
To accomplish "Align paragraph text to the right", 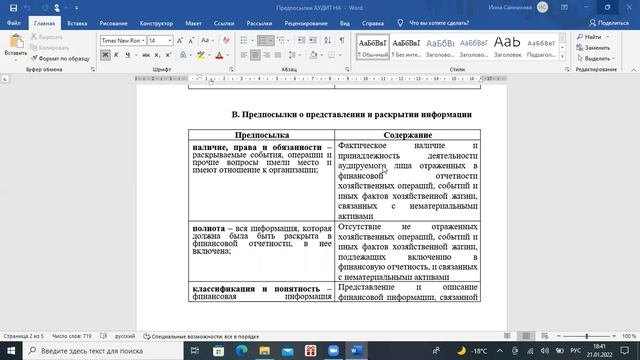I will coord(267,55).
